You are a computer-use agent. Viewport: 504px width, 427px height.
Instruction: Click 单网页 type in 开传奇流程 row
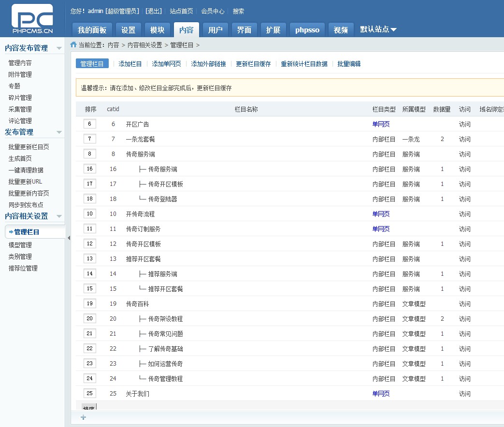(381, 214)
